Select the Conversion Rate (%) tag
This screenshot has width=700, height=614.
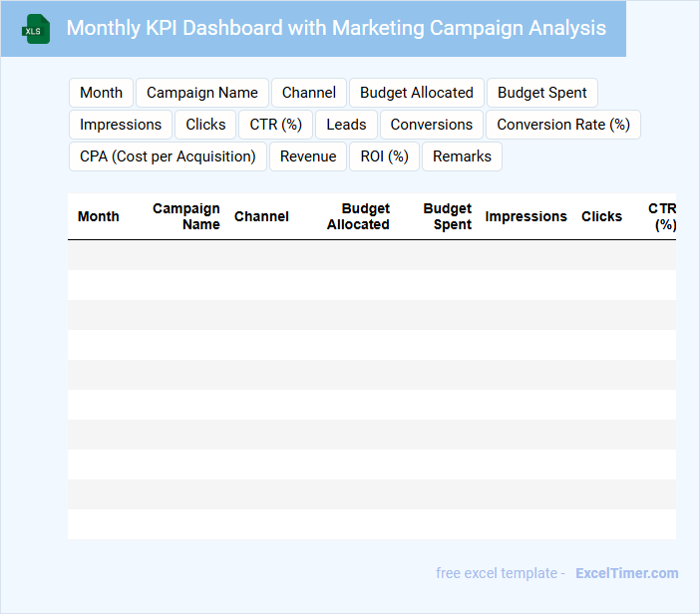click(x=563, y=125)
